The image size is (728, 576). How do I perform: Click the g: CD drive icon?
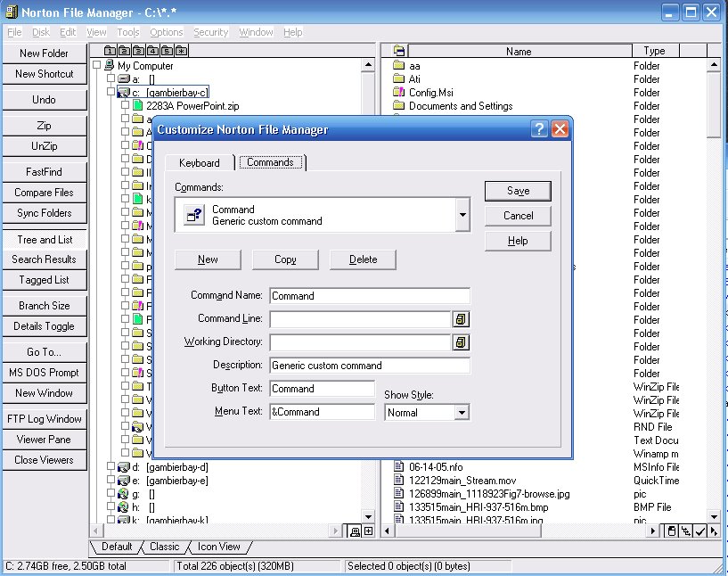pyautogui.click(x=124, y=494)
